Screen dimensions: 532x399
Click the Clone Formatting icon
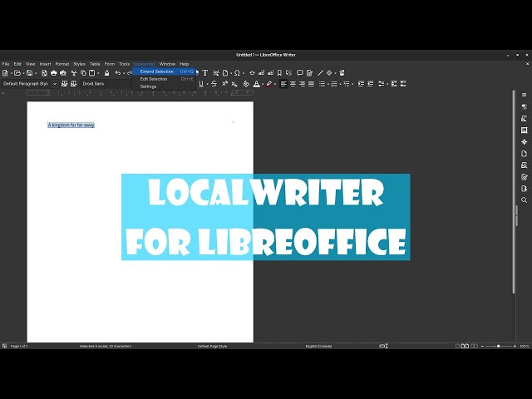coord(107,73)
